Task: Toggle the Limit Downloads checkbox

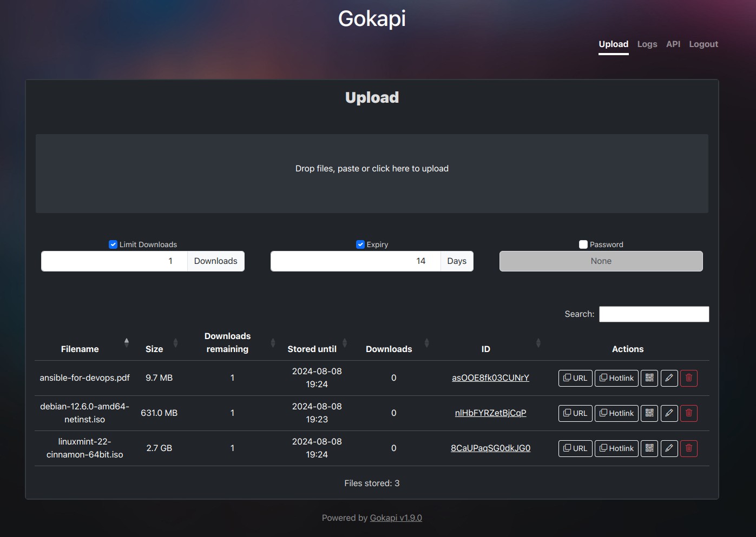Action: (x=113, y=244)
